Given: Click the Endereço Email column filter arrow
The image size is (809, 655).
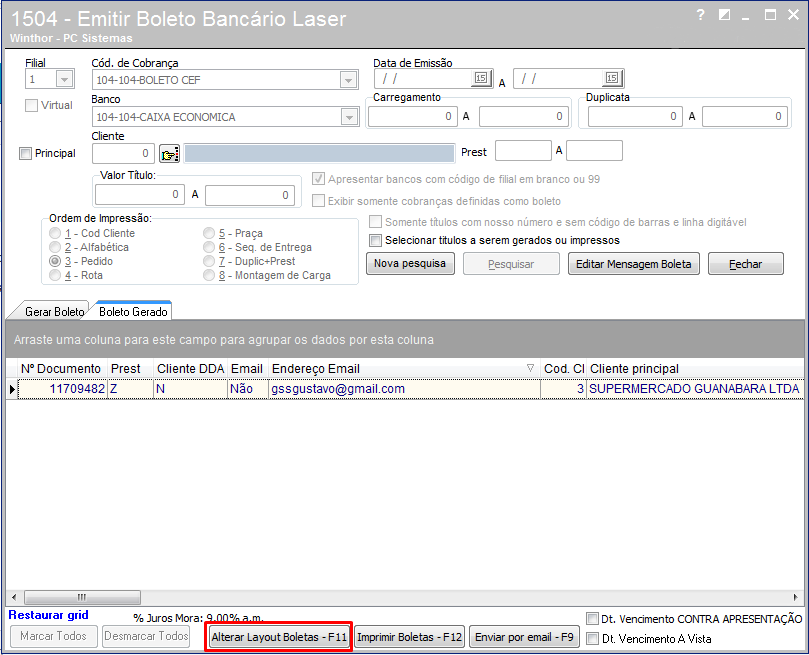Looking at the screenshot, I should (530, 368).
